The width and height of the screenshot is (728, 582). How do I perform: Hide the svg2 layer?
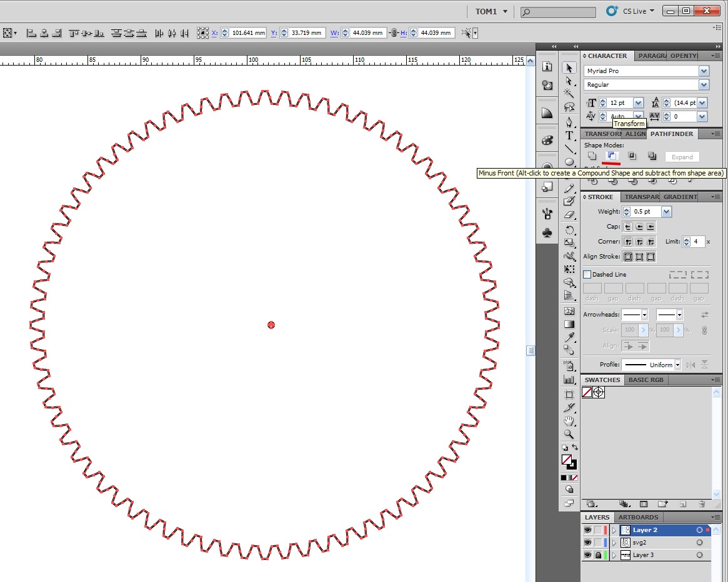(x=587, y=543)
